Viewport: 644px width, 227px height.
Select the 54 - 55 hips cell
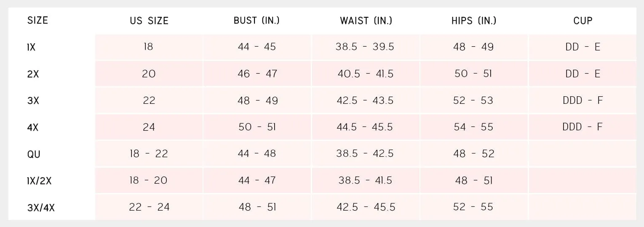(x=474, y=127)
